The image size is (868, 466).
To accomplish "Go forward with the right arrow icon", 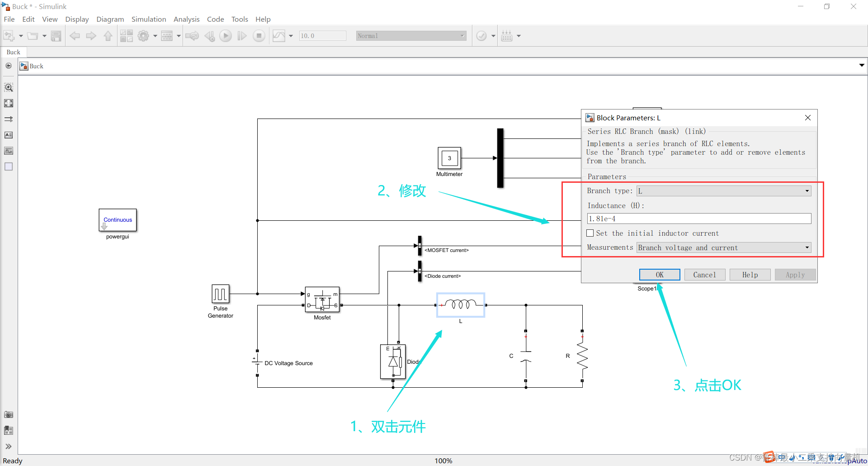I will tap(91, 36).
